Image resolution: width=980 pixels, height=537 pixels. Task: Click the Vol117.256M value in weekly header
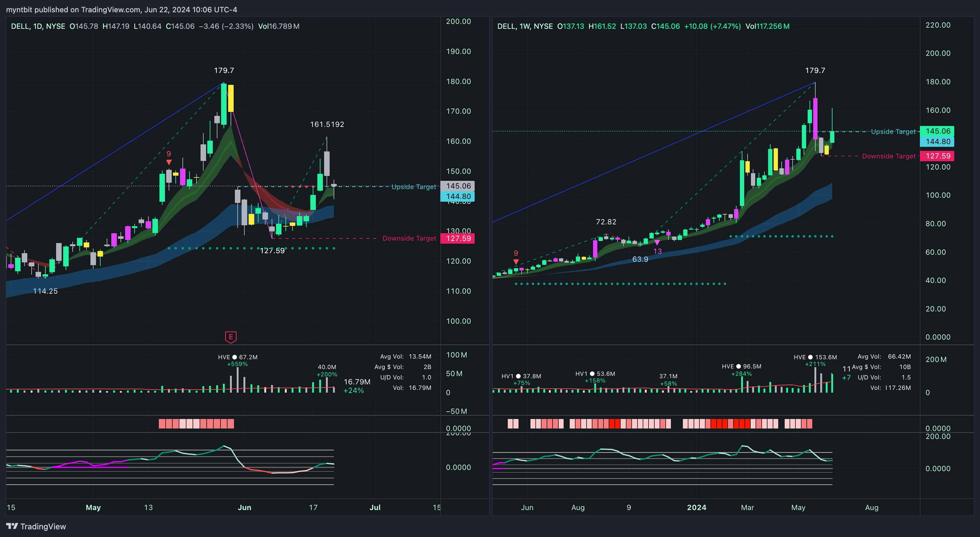point(767,26)
